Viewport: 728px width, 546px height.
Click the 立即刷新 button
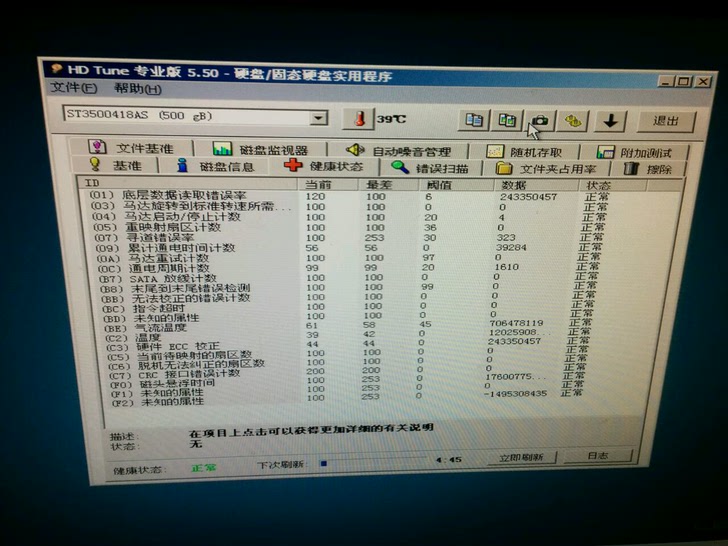(520, 457)
